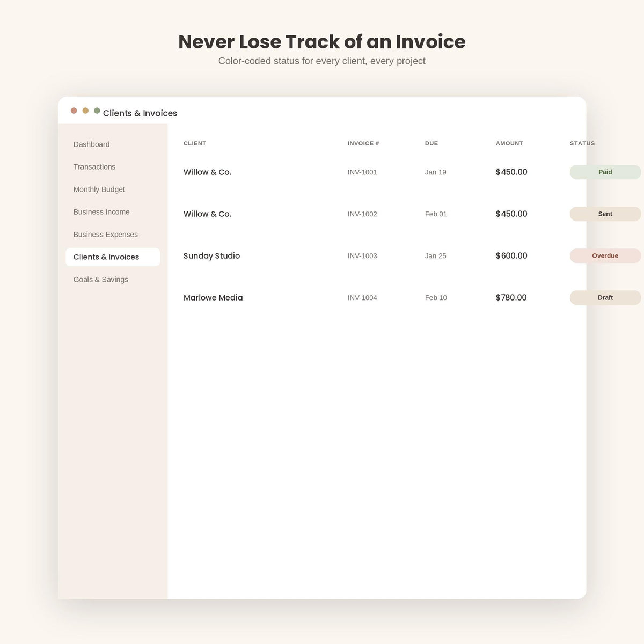Click the Jan 19 due date
This screenshot has width=644, height=644.
point(436,172)
